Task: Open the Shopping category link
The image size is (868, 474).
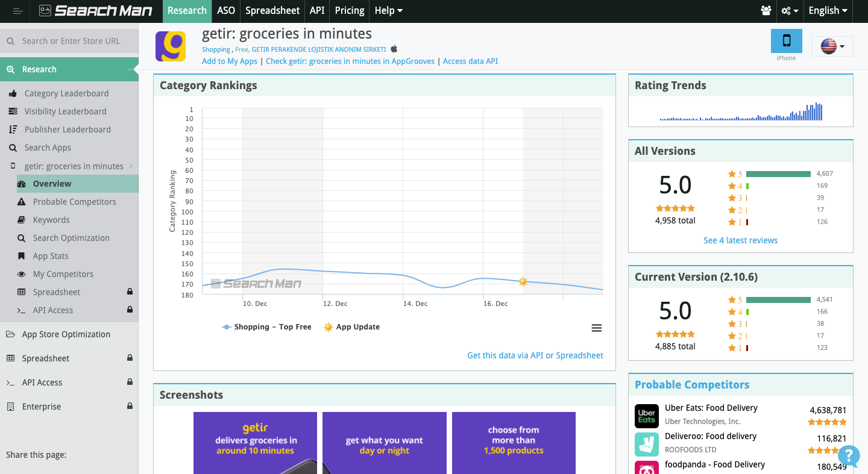Action: pyautogui.click(x=216, y=49)
